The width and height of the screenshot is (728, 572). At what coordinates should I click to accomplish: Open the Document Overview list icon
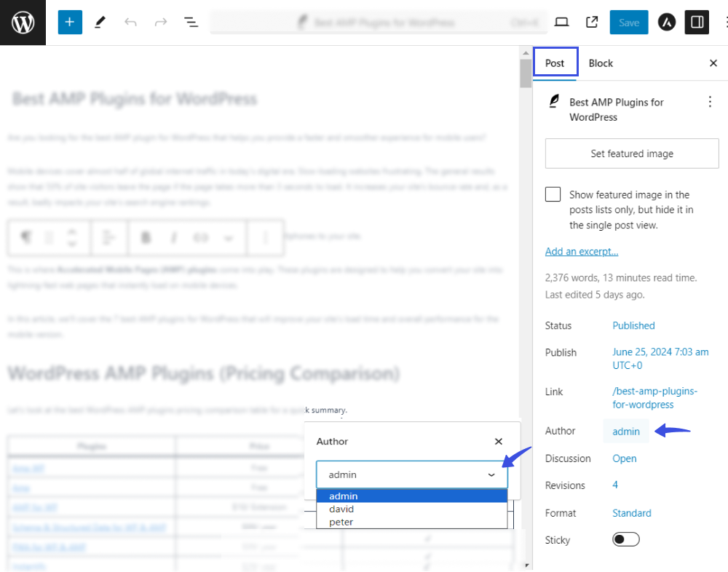click(x=191, y=22)
